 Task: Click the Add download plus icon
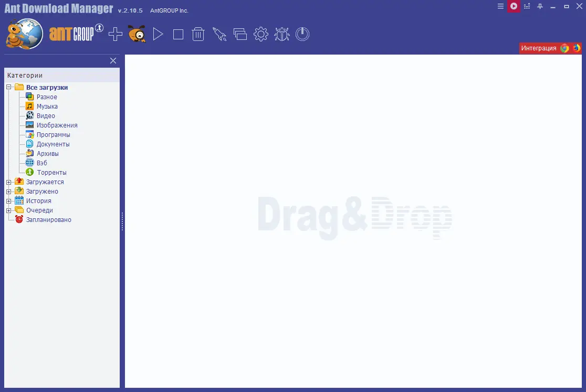pos(115,34)
